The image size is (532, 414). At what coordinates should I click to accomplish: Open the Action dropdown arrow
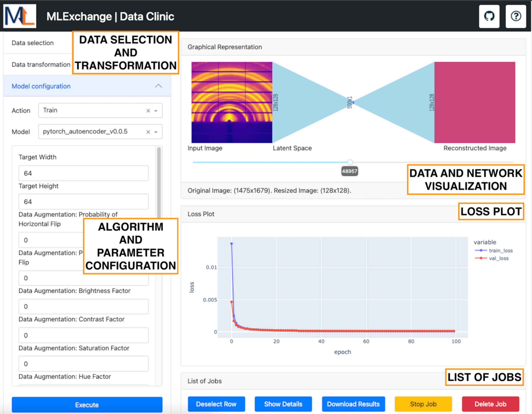point(156,111)
